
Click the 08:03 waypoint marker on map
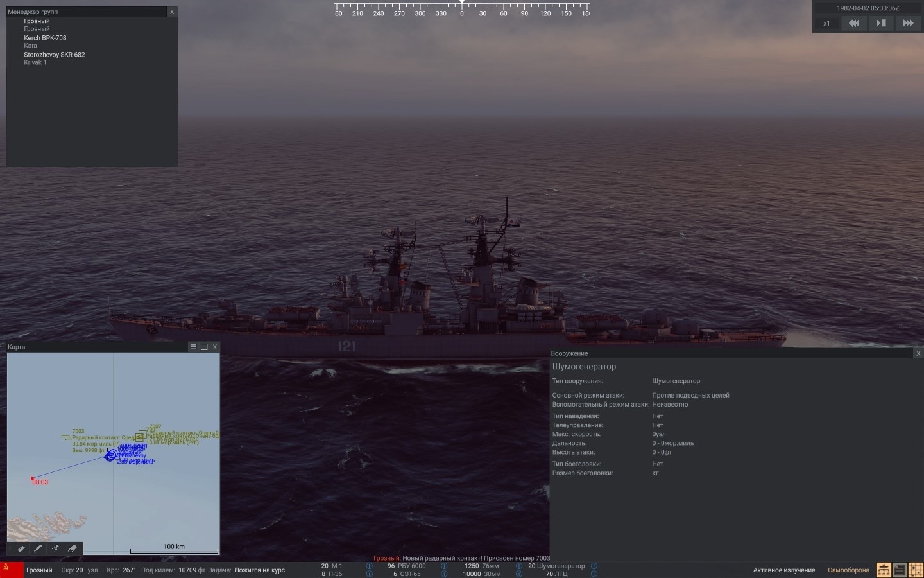[33, 478]
